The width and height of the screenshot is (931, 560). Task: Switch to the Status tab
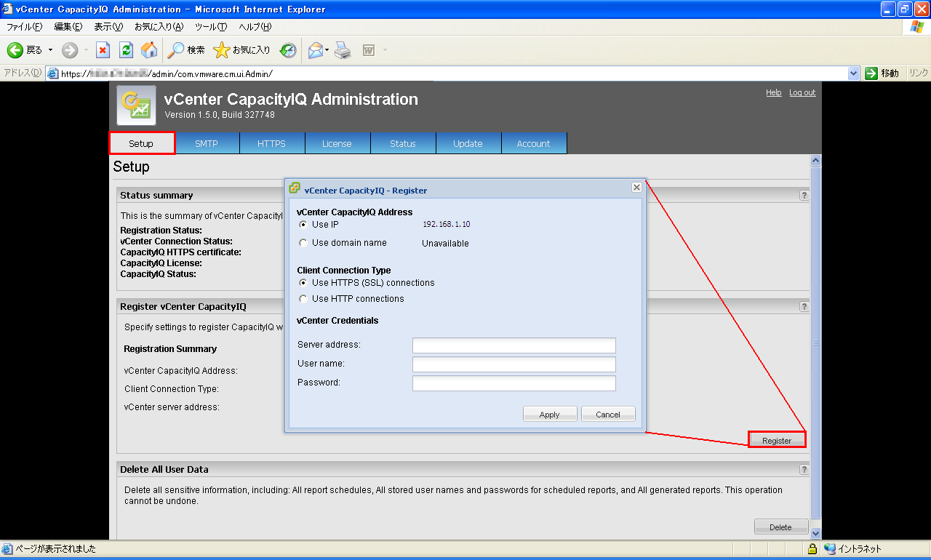pos(402,143)
